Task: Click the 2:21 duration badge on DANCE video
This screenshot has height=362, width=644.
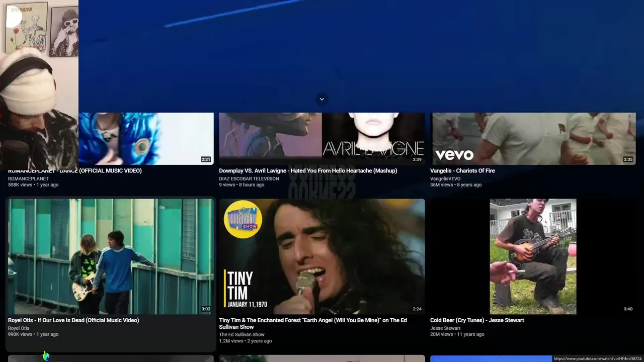Action: click(x=206, y=159)
